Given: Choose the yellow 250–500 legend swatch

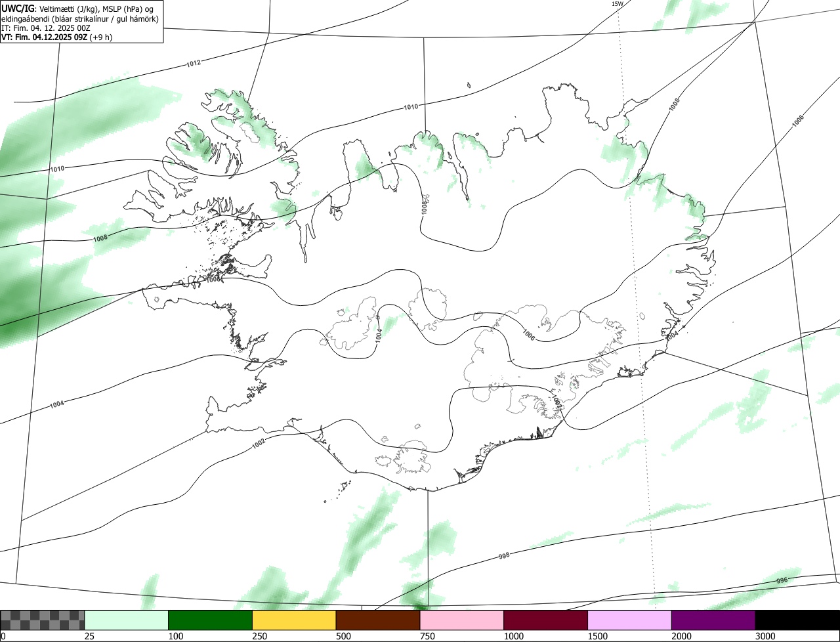Looking at the screenshot, I should [294, 620].
